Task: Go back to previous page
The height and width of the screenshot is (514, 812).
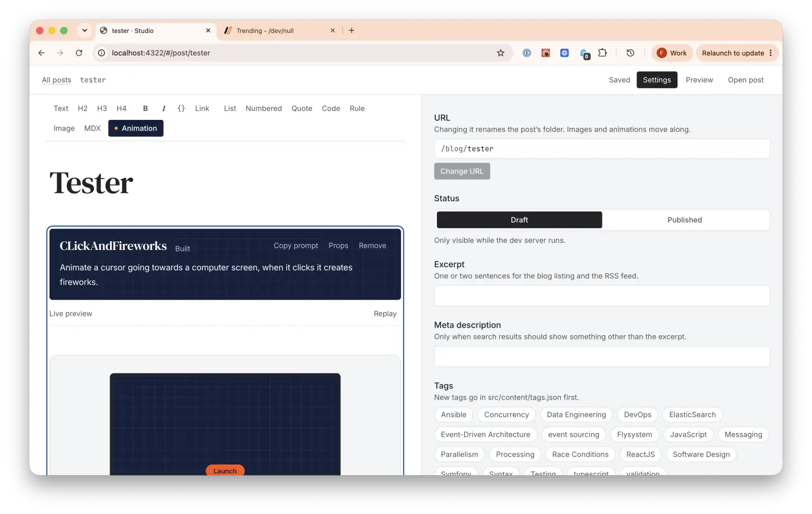Action: [x=42, y=53]
